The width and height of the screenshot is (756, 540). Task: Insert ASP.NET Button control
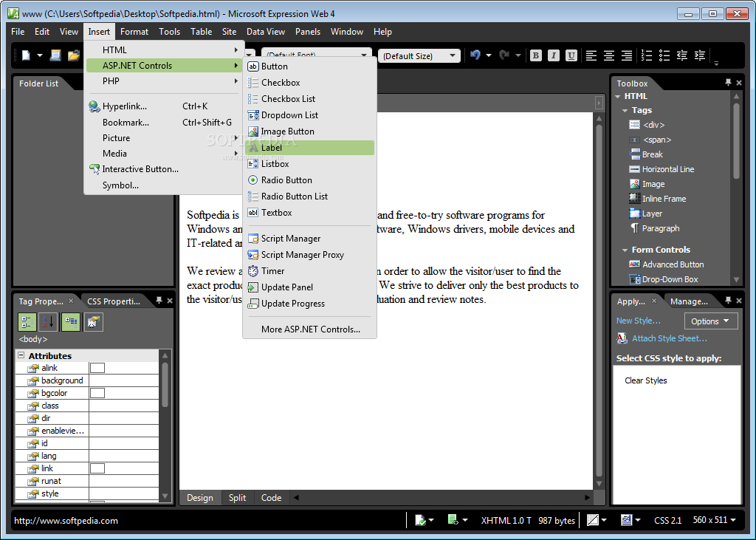point(309,66)
